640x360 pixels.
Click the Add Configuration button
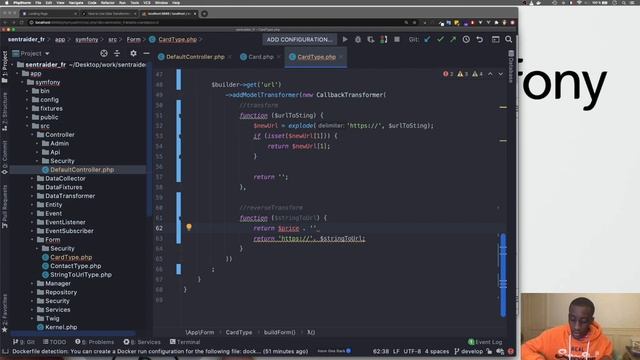[299, 40]
